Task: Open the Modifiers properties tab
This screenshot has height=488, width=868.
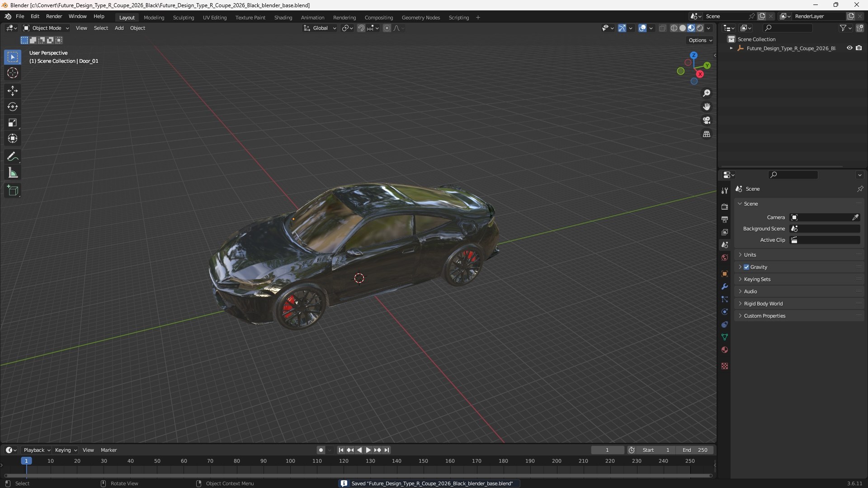Action: pyautogui.click(x=725, y=286)
